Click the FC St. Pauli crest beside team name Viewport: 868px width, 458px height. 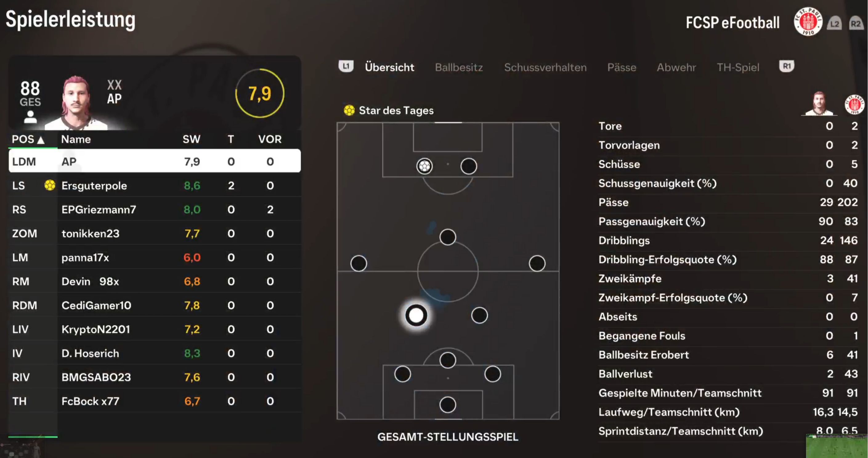(x=808, y=22)
